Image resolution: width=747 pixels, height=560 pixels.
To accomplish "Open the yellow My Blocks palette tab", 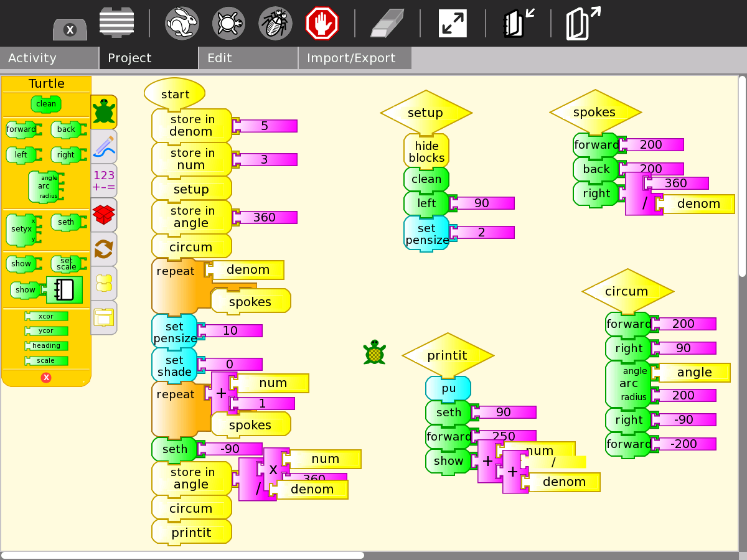I will point(104,283).
